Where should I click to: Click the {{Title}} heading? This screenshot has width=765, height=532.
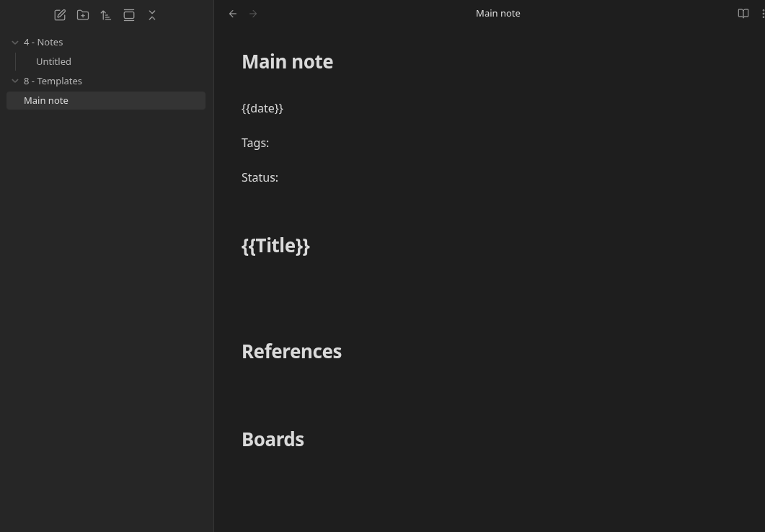pyautogui.click(x=275, y=246)
